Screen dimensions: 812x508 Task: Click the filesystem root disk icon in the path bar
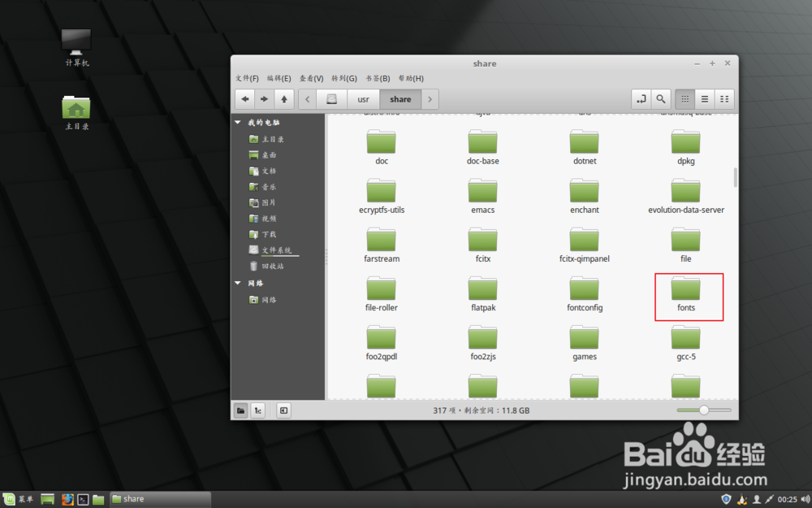(x=331, y=99)
